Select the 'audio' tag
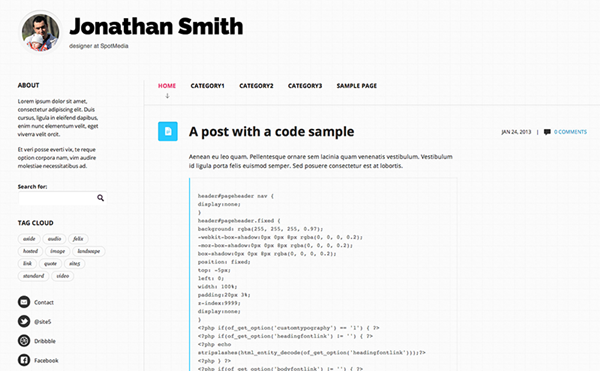Viewport: 600px width, 371px height. pyautogui.click(x=54, y=239)
